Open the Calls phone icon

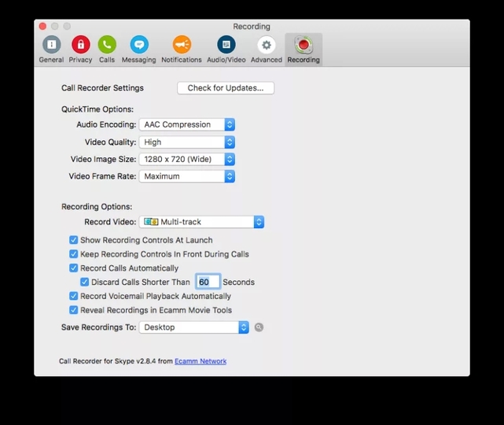107,44
